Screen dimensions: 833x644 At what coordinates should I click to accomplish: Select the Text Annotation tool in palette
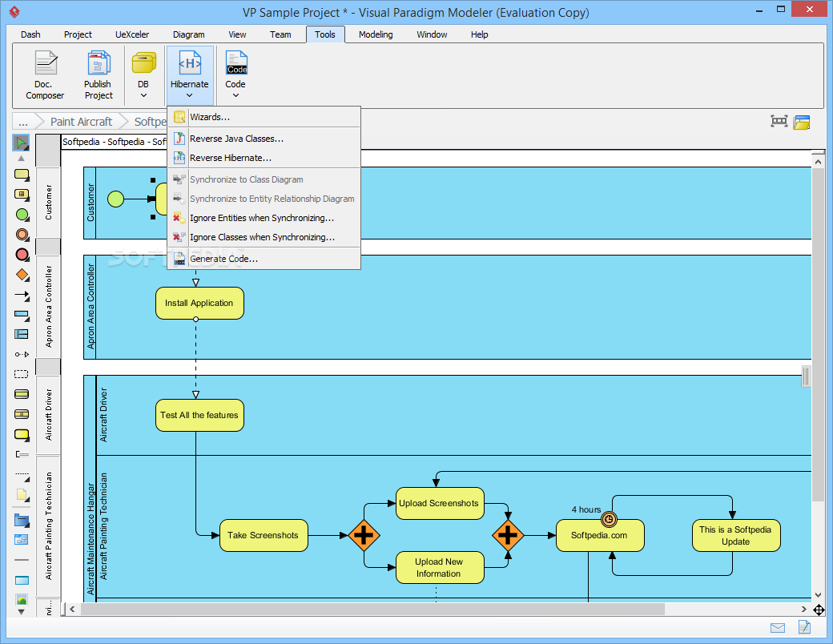22,454
